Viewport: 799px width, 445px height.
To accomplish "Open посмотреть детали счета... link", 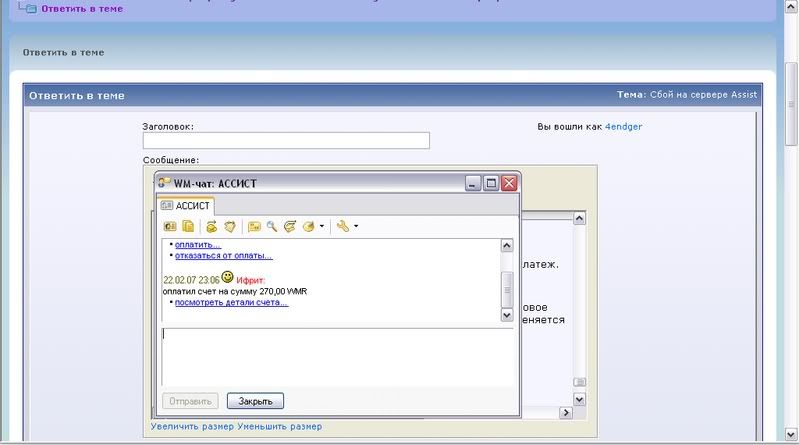I will [231, 302].
